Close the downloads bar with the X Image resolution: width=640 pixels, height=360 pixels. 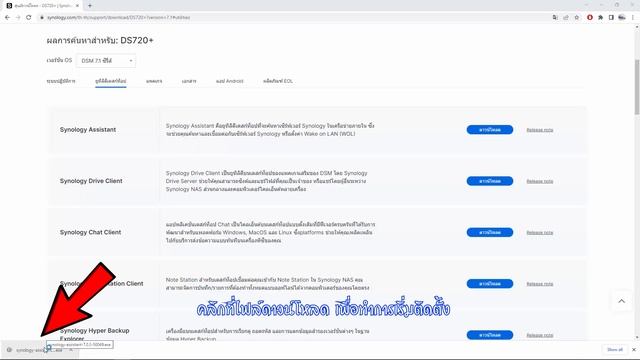click(633, 350)
